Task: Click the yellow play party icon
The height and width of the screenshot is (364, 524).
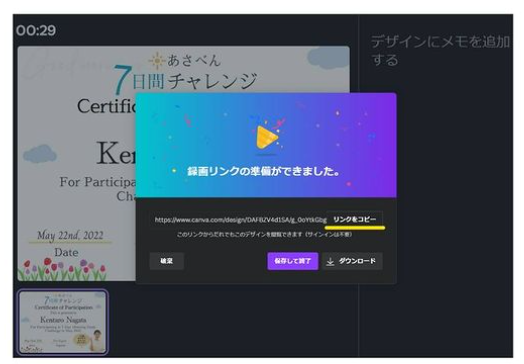Action: 267,136
